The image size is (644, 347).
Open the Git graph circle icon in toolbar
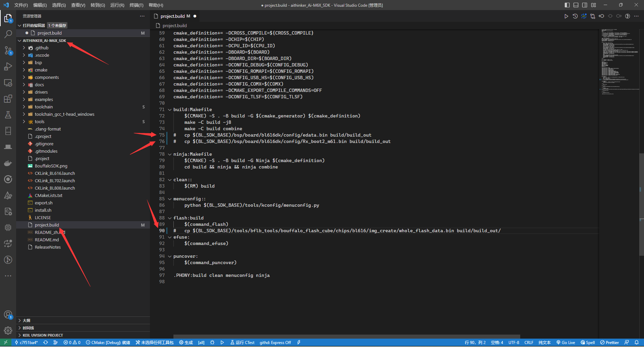(628, 16)
